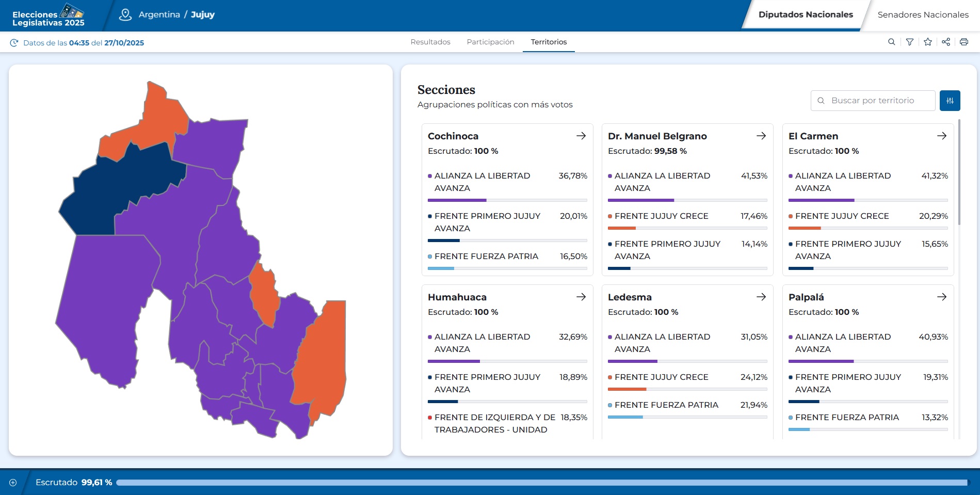
Task: Open the territory filter settings button
Action: [x=950, y=101]
